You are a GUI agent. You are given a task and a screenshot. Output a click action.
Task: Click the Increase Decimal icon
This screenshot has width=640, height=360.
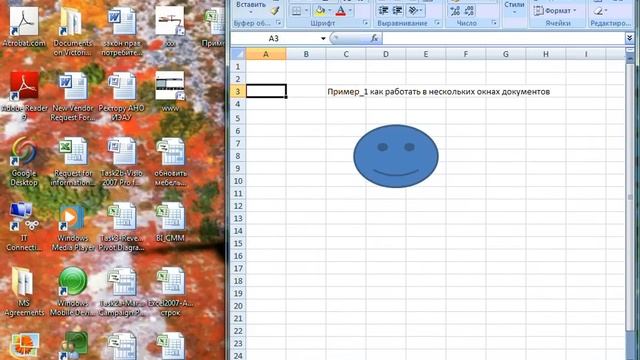[x=455, y=11]
